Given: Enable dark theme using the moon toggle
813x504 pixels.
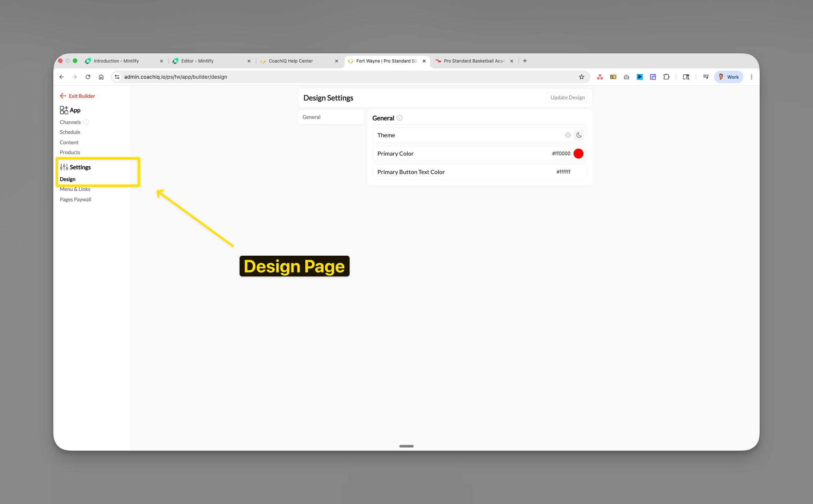Looking at the screenshot, I should pos(579,135).
